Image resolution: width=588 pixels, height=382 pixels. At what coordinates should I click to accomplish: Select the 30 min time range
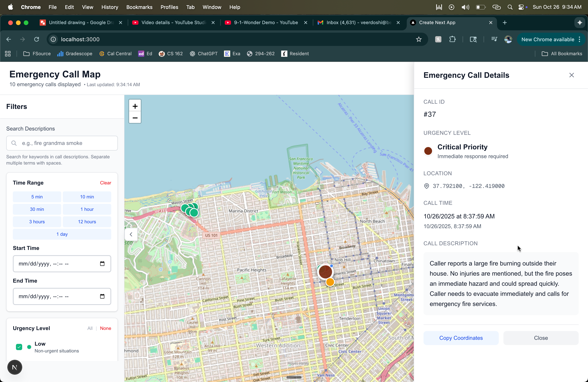tap(37, 209)
